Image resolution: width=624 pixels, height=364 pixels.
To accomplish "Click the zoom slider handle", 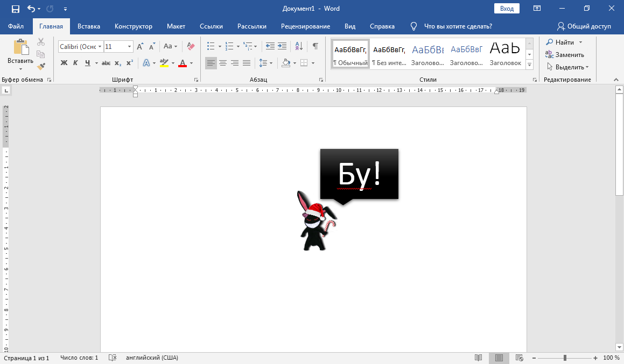I will (565, 358).
